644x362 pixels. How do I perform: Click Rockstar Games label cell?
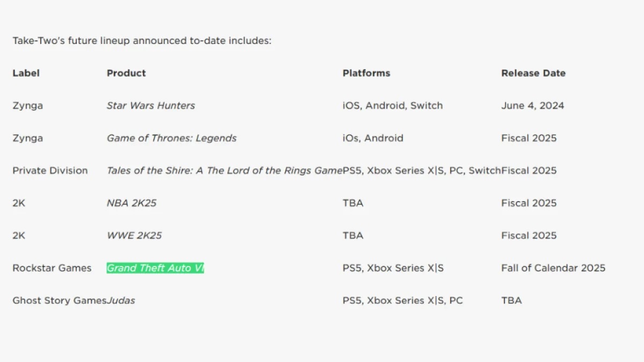tap(52, 268)
